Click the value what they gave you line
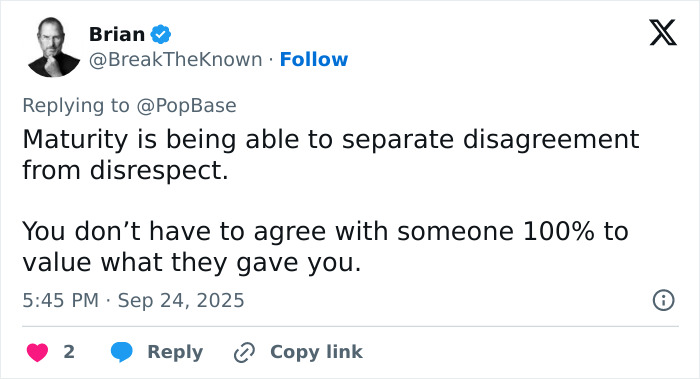The image size is (700, 379). (192, 262)
